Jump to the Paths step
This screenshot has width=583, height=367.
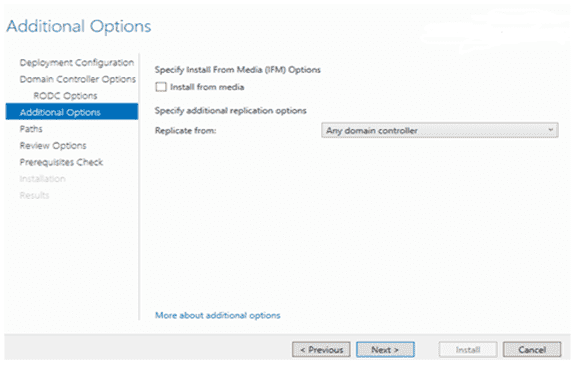31,129
